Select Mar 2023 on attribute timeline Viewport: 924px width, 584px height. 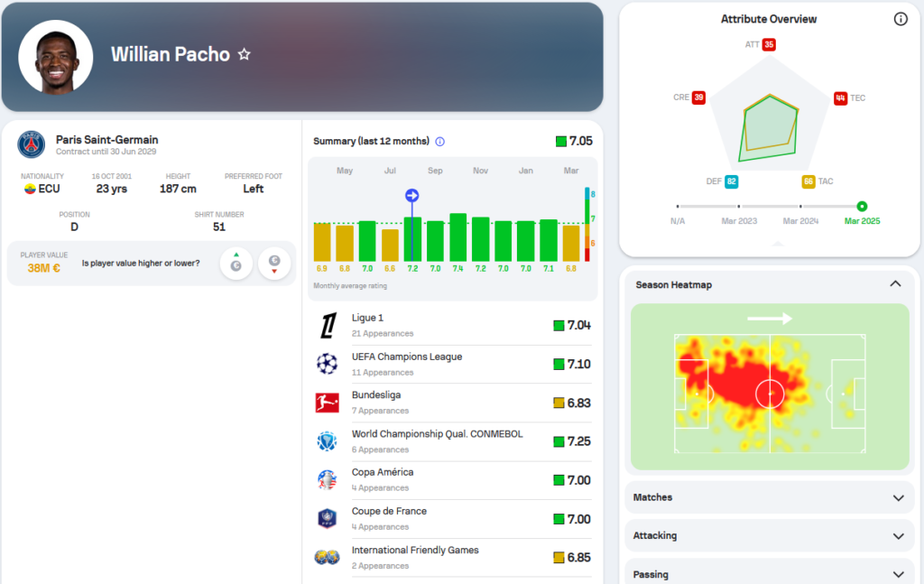(739, 207)
